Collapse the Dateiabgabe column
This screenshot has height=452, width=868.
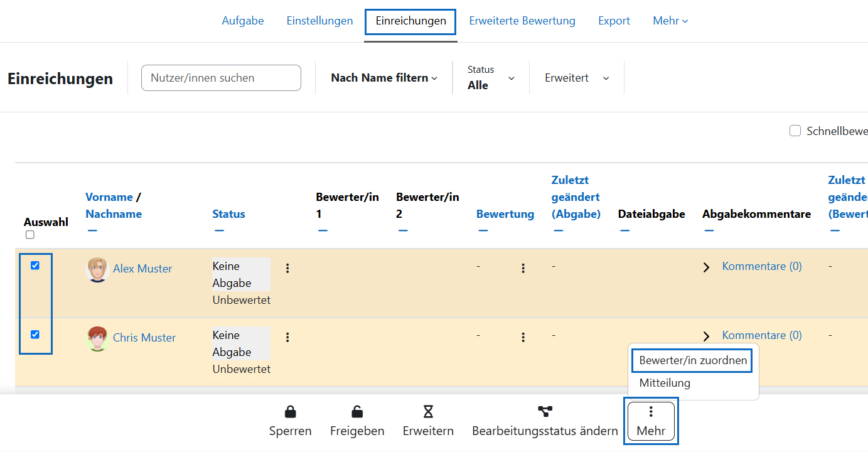(624, 230)
